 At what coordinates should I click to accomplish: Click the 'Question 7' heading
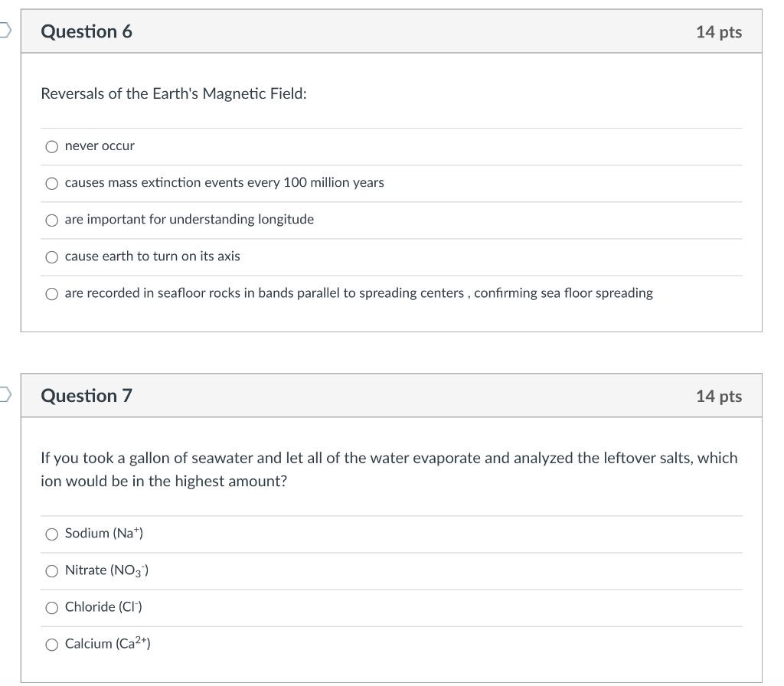[86, 396]
